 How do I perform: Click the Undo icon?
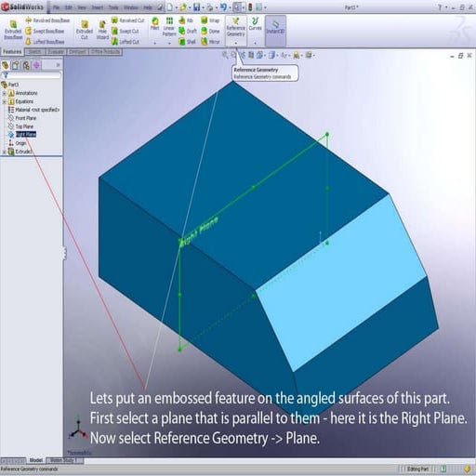(x=223, y=7)
